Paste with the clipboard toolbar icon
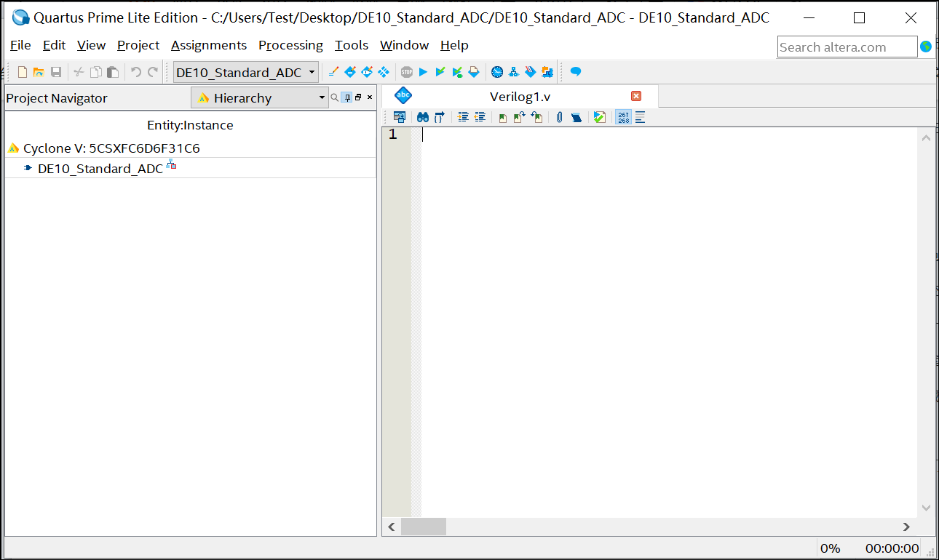This screenshot has height=560, width=939. coord(113,72)
